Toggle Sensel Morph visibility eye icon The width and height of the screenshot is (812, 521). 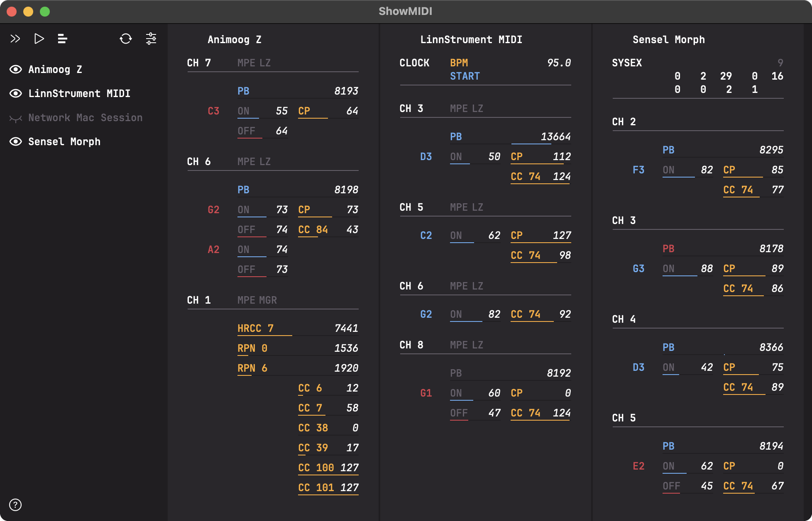(16, 141)
